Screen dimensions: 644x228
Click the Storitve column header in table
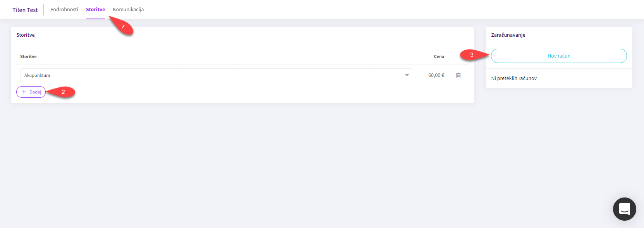[x=28, y=56]
